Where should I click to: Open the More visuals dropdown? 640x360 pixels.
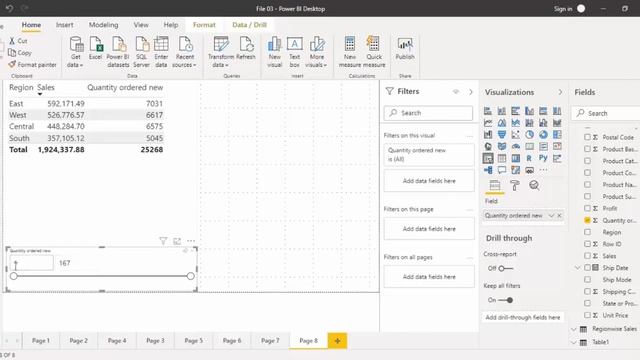[316, 52]
